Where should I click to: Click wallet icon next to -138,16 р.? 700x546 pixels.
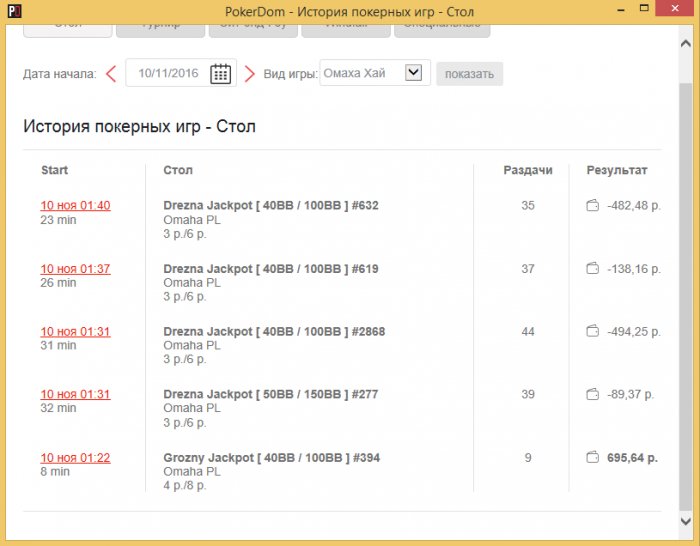(x=592, y=268)
